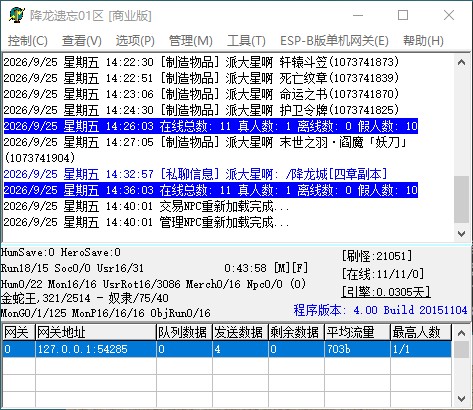Viewport: 473px width, 410px height.
Task: Maximize the 降龙遗忘01区 window
Action: coord(403,15)
